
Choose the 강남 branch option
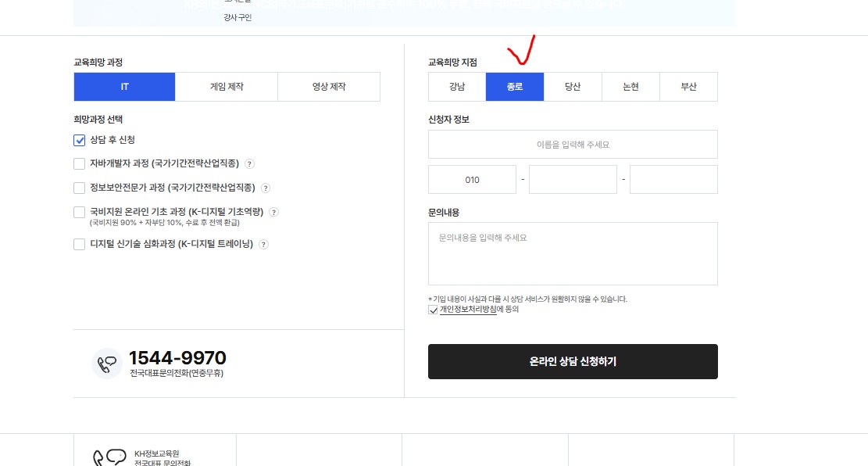(x=457, y=87)
